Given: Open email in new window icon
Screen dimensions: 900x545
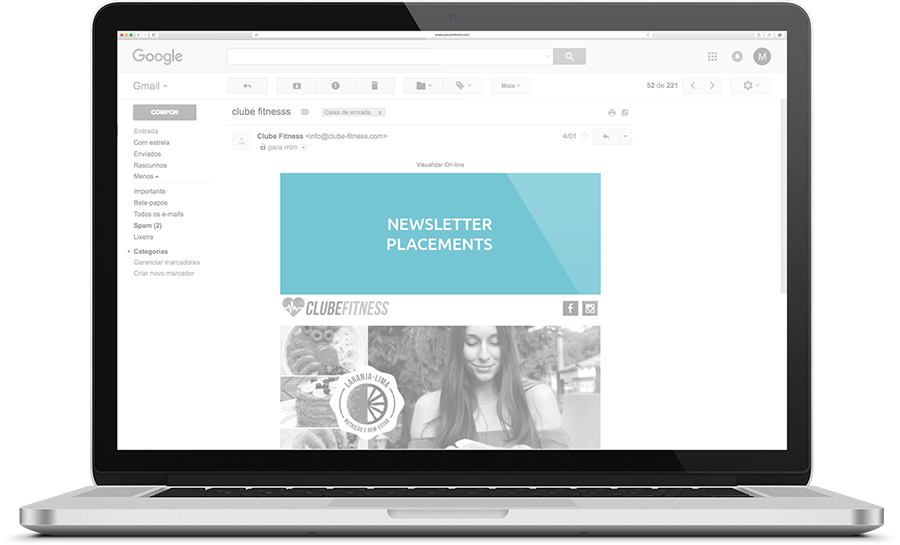Looking at the screenshot, I should pos(625,112).
